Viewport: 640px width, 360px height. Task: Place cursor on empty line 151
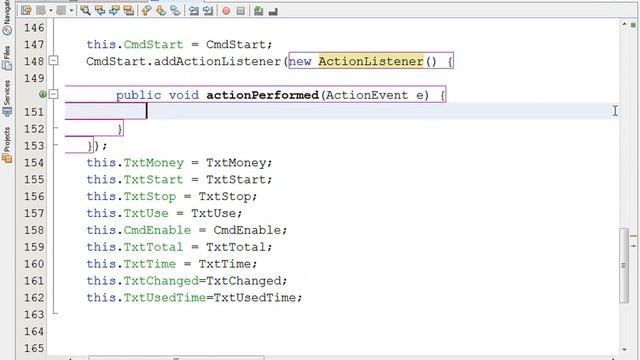[x=341, y=111]
